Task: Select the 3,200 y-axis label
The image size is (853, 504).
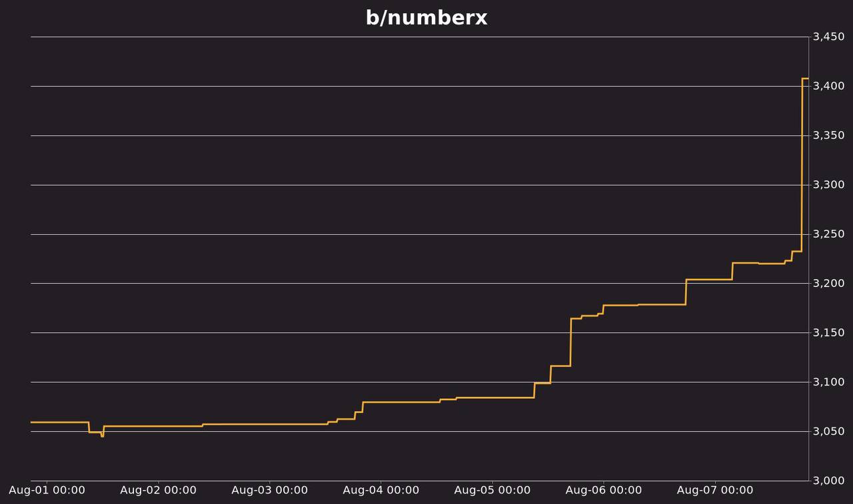Action: click(x=829, y=284)
